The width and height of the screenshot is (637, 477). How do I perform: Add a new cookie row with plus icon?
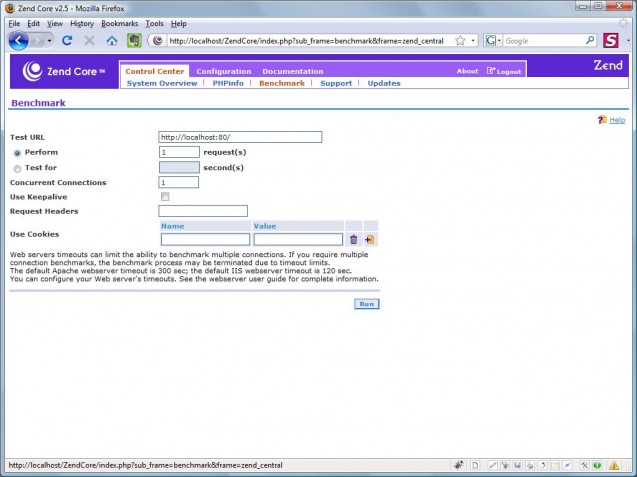(x=370, y=240)
